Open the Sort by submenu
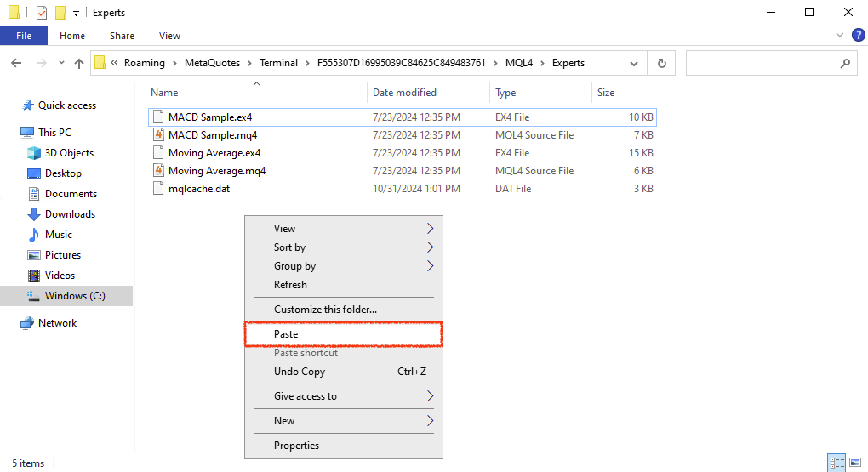 coord(344,247)
